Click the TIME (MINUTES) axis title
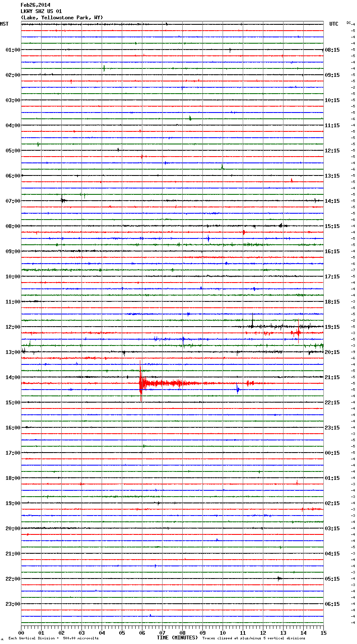 (177, 638)
